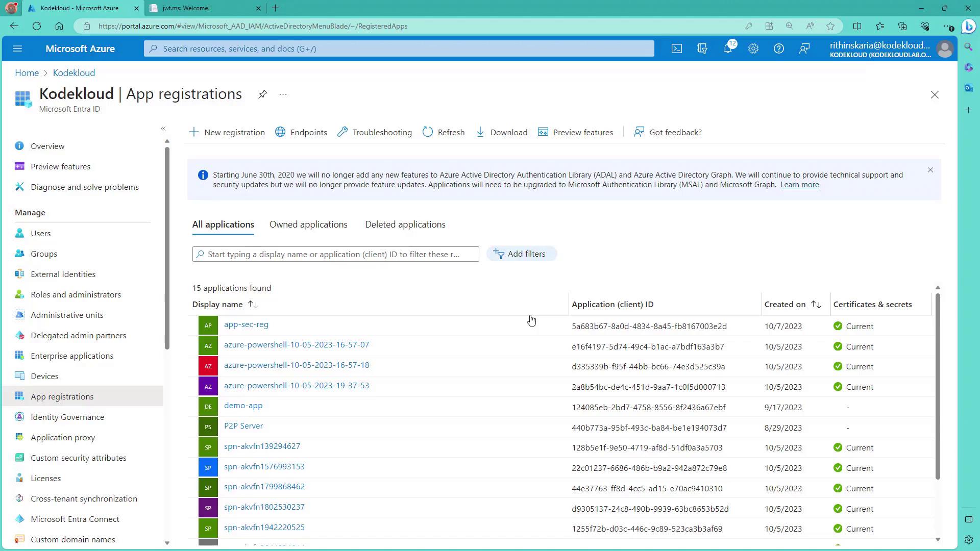This screenshot has width=980, height=551.
Task: Pin the App registrations blade
Action: pos(262,94)
